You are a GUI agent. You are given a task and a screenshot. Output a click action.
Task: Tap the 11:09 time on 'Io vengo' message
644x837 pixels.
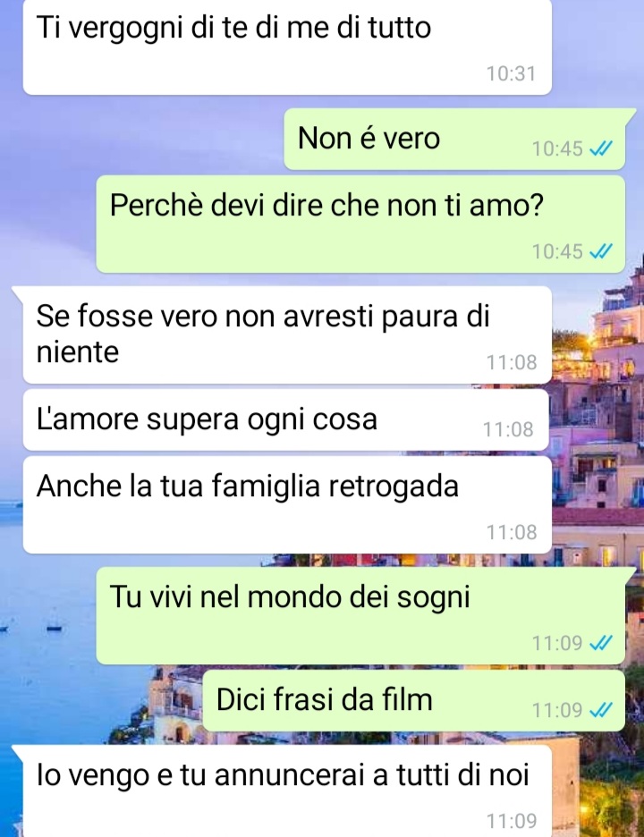click(511, 820)
